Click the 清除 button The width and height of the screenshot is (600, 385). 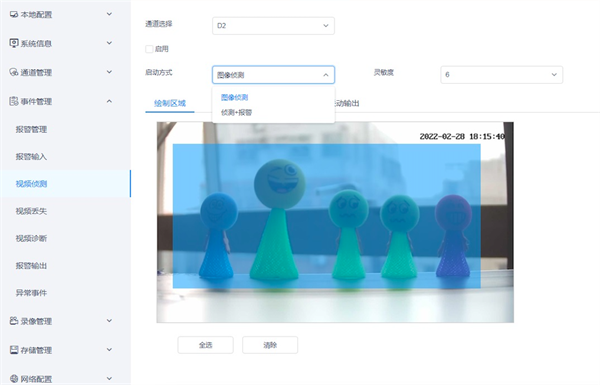pyautogui.click(x=270, y=345)
